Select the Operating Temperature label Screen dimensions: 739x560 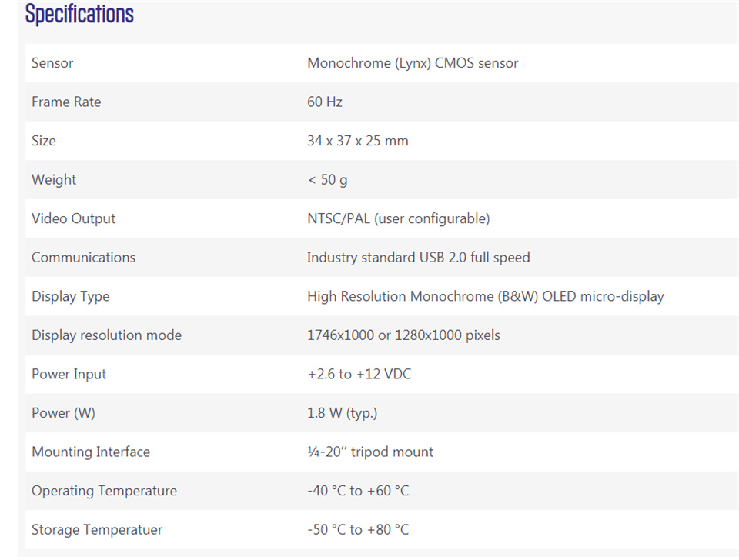click(104, 491)
